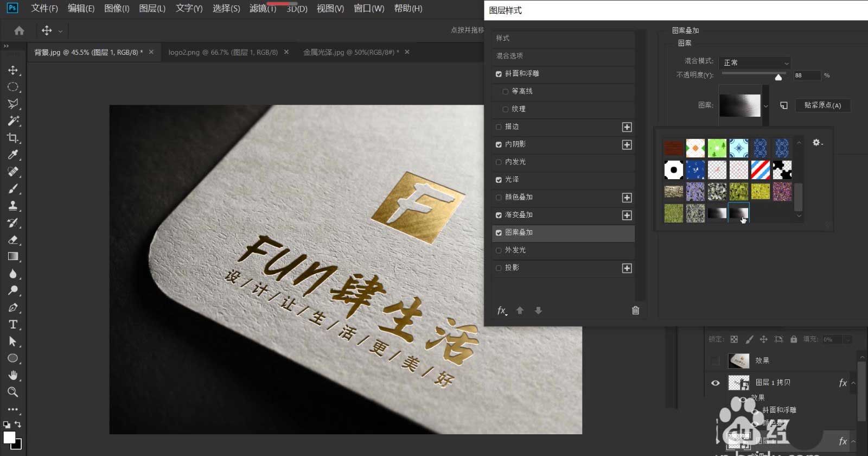Open the 混合模式 dropdown showing 正常
868x456 pixels.
pos(754,62)
